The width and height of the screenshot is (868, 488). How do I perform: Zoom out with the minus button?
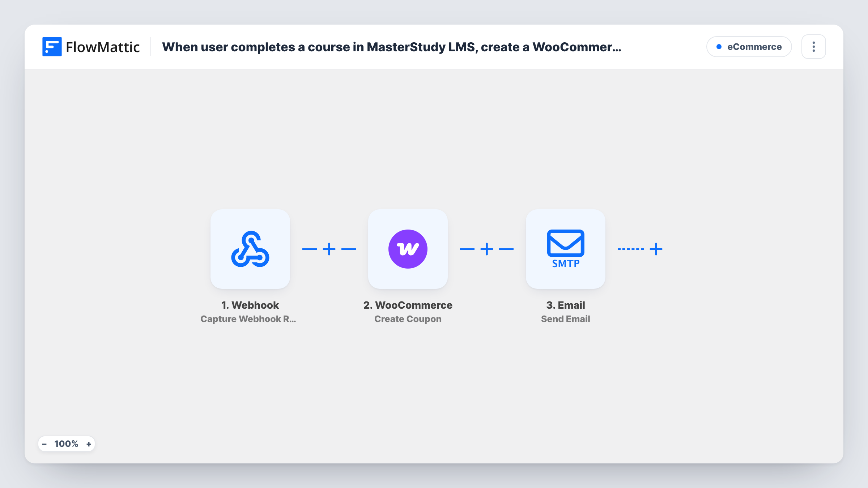click(44, 444)
